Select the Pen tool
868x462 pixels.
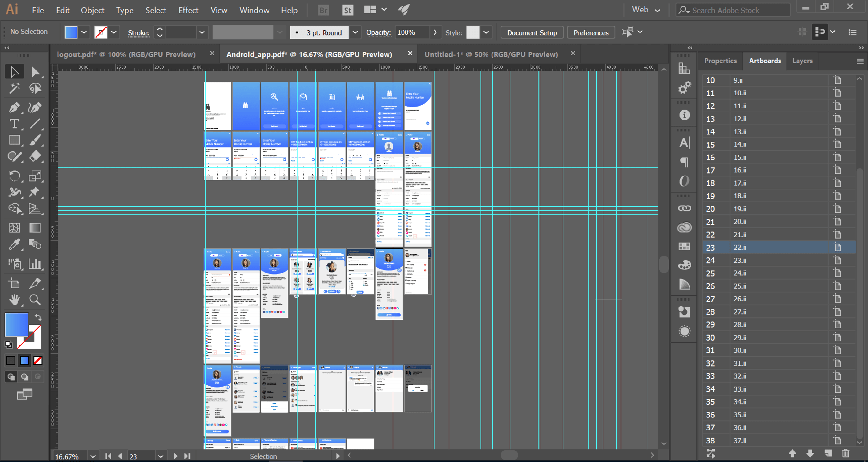tap(14, 108)
